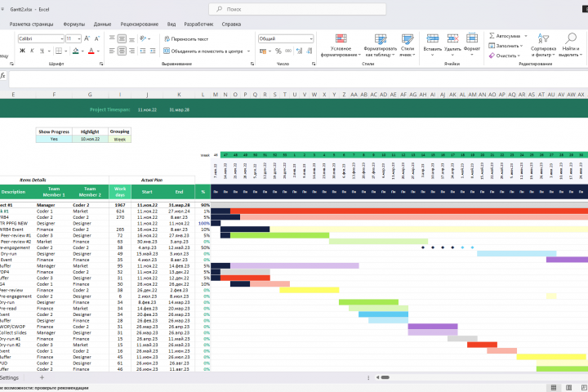The image size is (588, 392).
Task: Align text to top of cell
Action: (112, 38)
